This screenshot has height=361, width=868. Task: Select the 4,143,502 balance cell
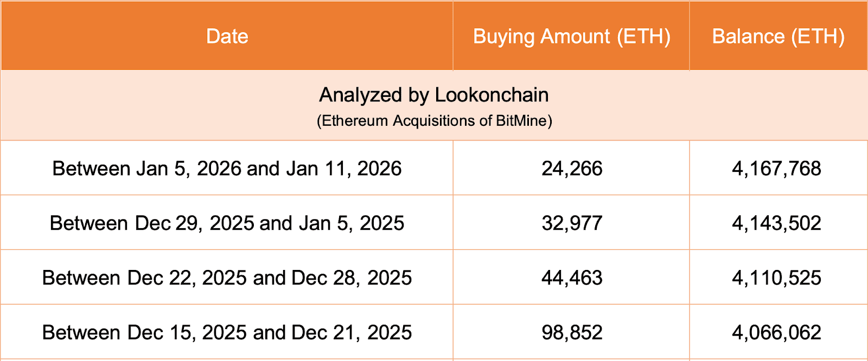pos(776,223)
